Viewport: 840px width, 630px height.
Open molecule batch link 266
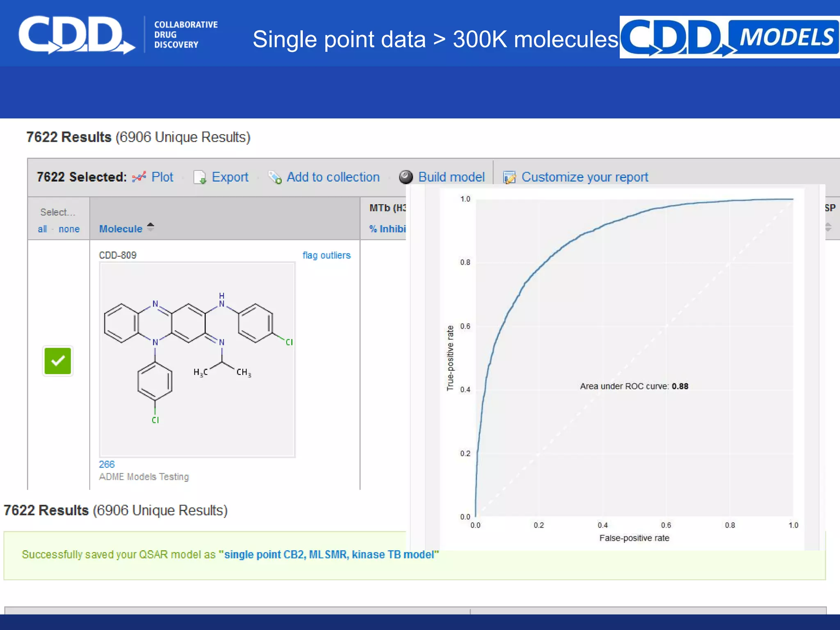point(107,464)
